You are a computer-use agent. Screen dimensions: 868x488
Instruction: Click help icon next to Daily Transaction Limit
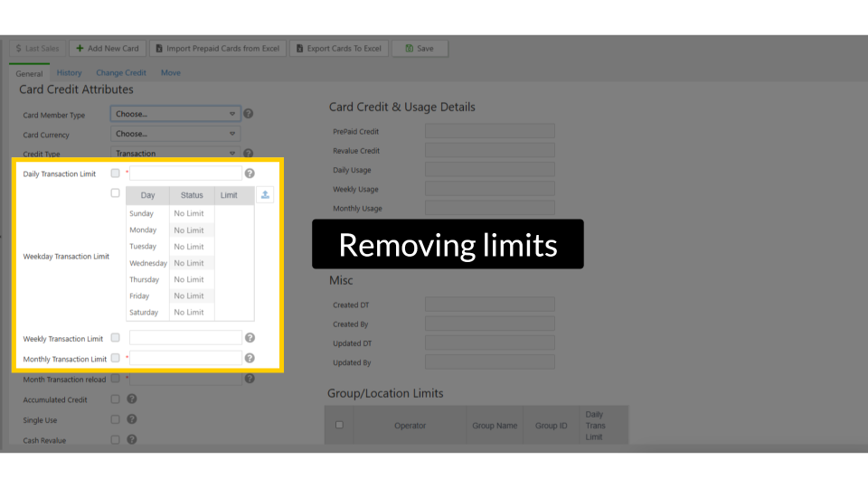click(250, 174)
